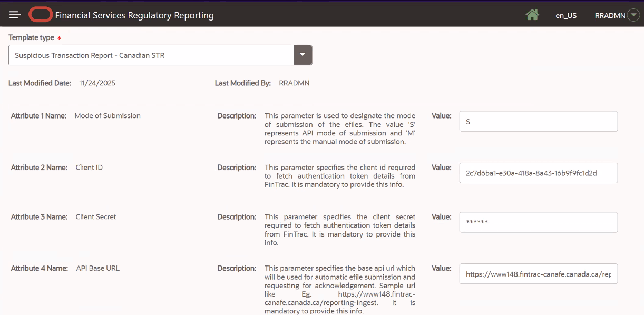The image size is (644, 315).
Task: Select the Template type dropdown arrow
Action: tap(303, 55)
